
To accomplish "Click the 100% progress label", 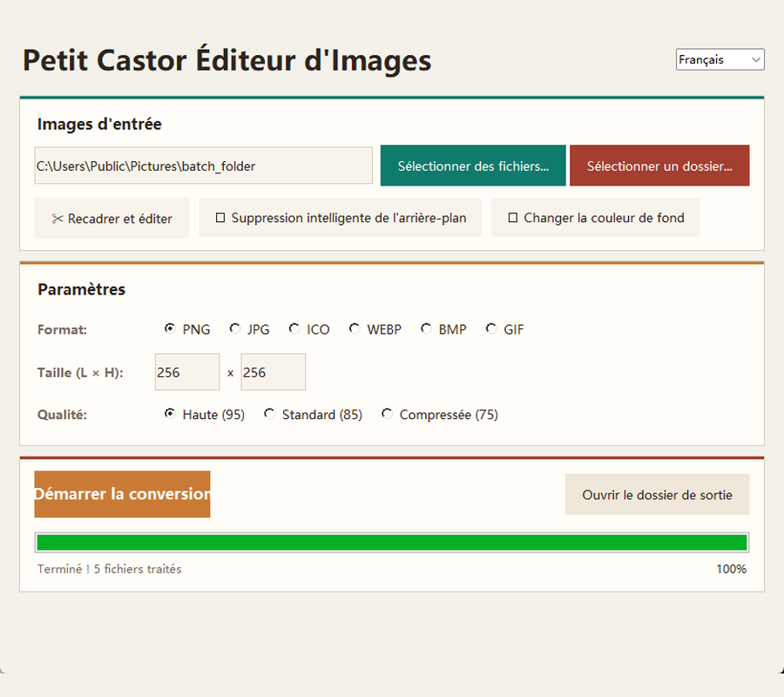I will coord(731,569).
